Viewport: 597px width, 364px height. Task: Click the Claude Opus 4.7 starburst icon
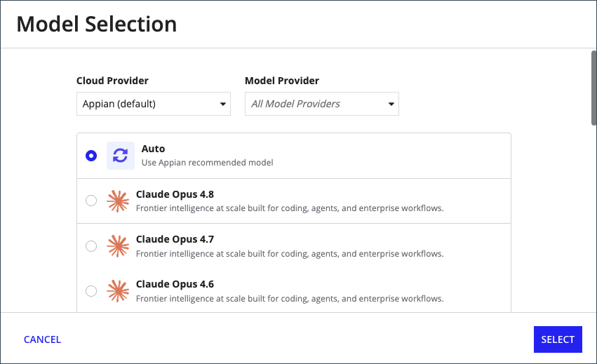[118, 246]
